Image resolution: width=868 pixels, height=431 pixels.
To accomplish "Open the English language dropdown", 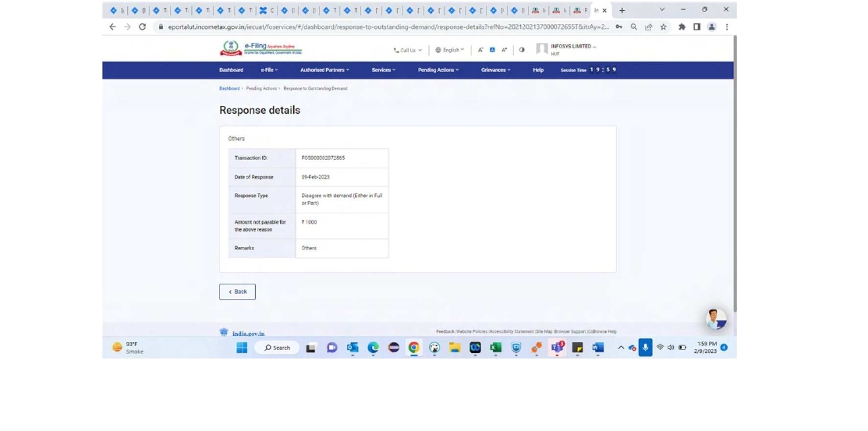I will pyautogui.click(x=450, y=50).
